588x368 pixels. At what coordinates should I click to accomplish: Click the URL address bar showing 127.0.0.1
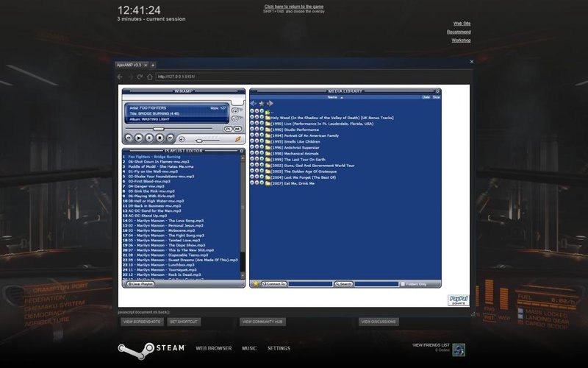[313, 77]
